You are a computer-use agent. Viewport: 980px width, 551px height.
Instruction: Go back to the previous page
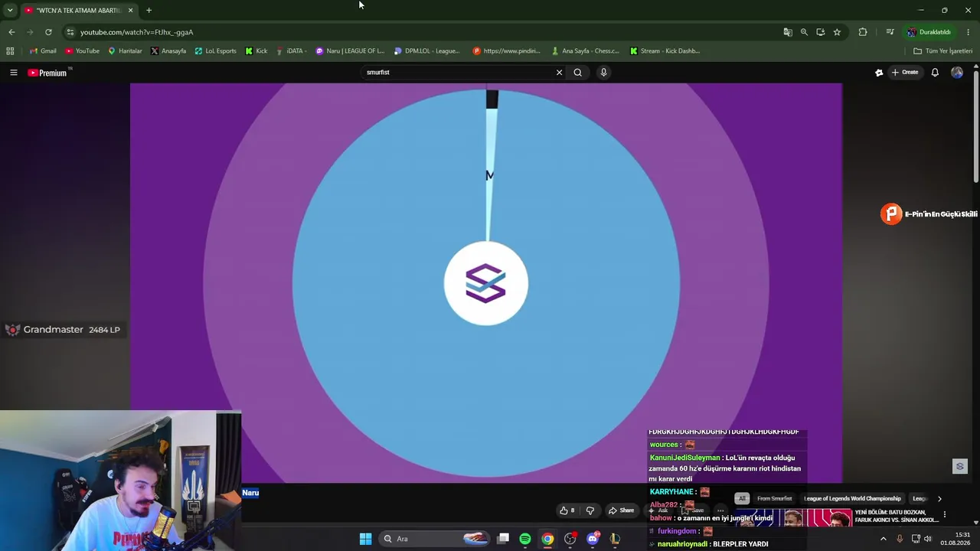click(11, 32)
